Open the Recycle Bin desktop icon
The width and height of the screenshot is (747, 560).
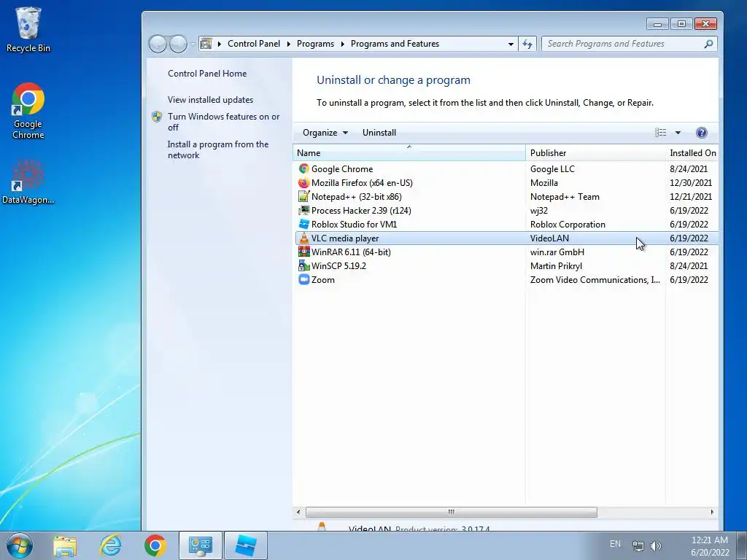[x=28, y=29]
